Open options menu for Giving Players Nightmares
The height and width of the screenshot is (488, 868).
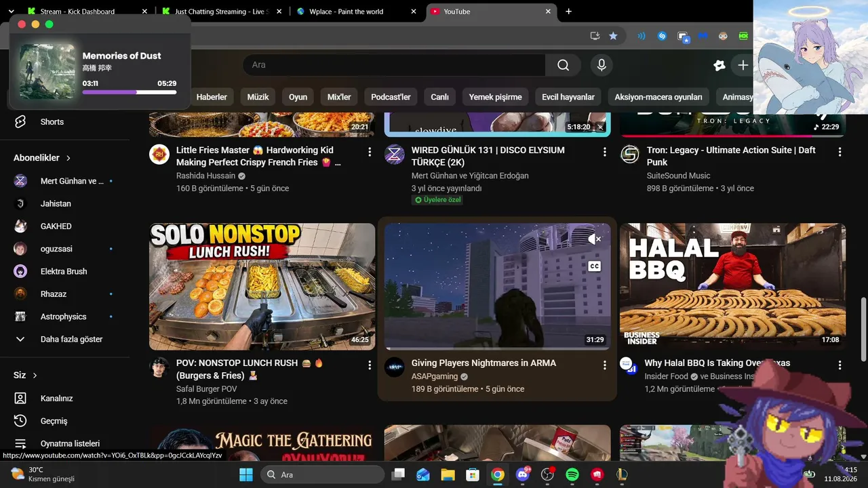coord(605,365)
